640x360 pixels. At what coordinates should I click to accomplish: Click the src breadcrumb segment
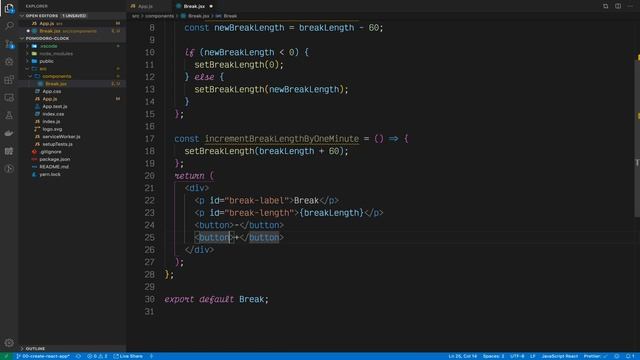click(x=136, y=16)
